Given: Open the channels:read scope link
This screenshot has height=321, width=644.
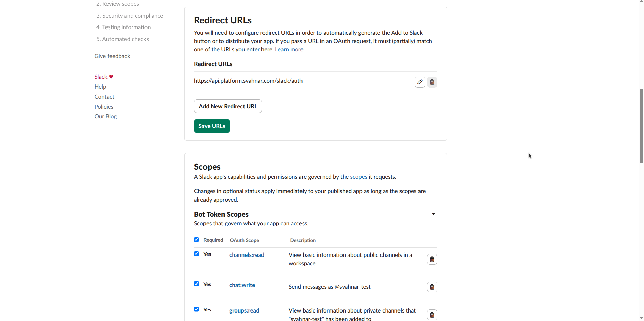Looking at the screenshot, I should tap(247, 255).
